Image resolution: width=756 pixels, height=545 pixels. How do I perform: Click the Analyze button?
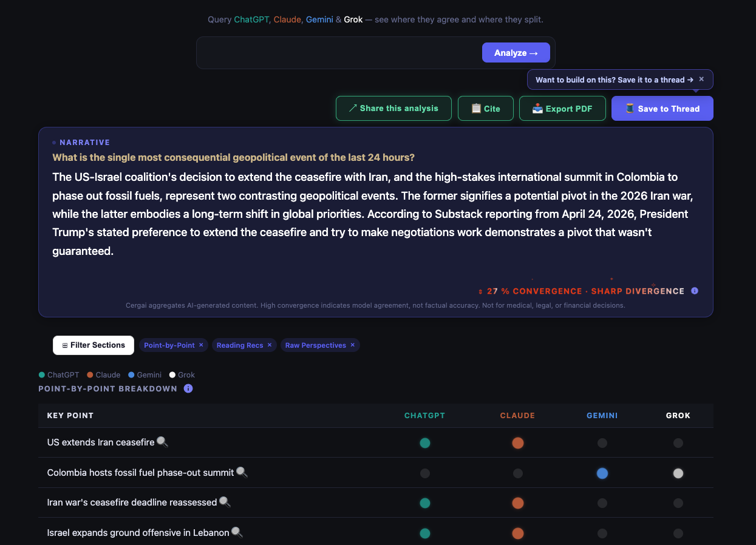click(516, 53)
